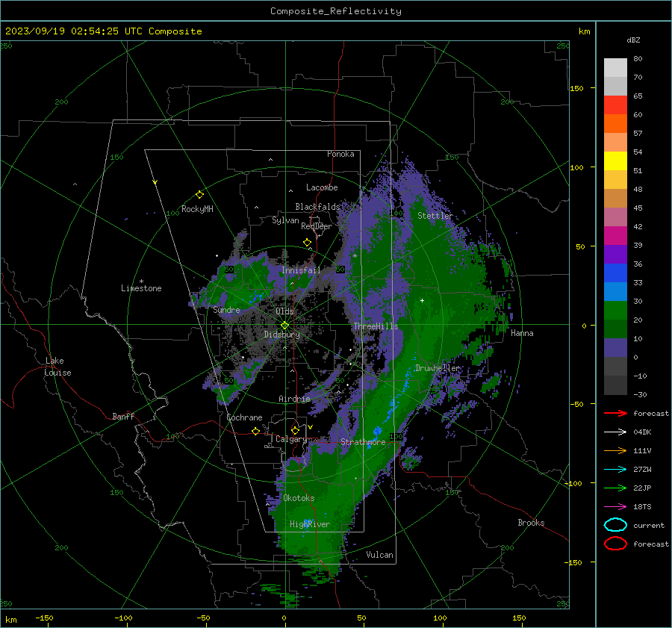
Task: Click the Airdrie label
Action: (294, 399)
